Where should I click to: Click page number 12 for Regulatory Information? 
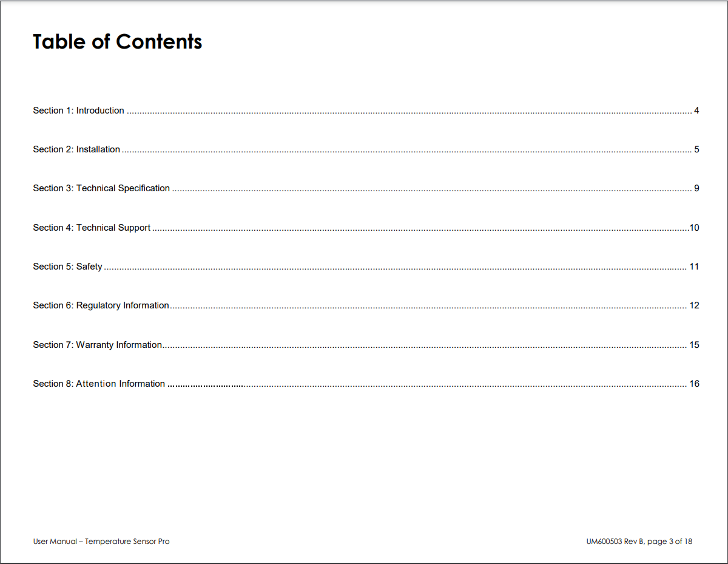point(695,305)
